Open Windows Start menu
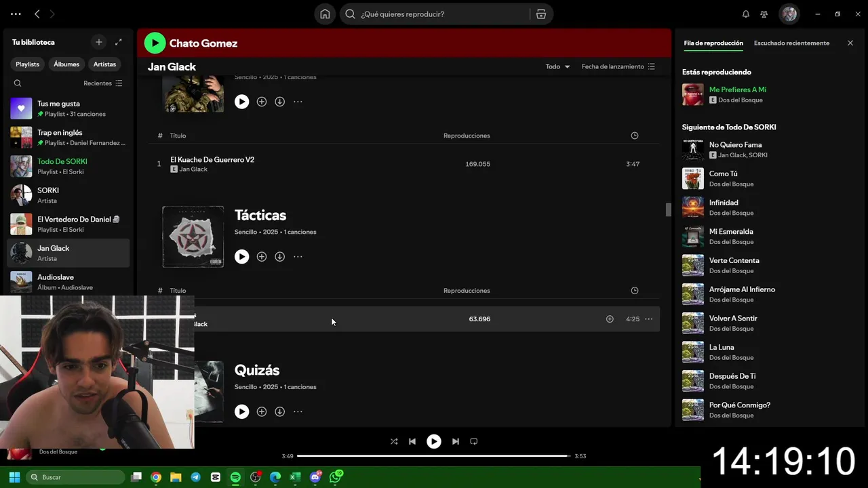868x488 pixels. pyautogui.click(x=14, y=477)
